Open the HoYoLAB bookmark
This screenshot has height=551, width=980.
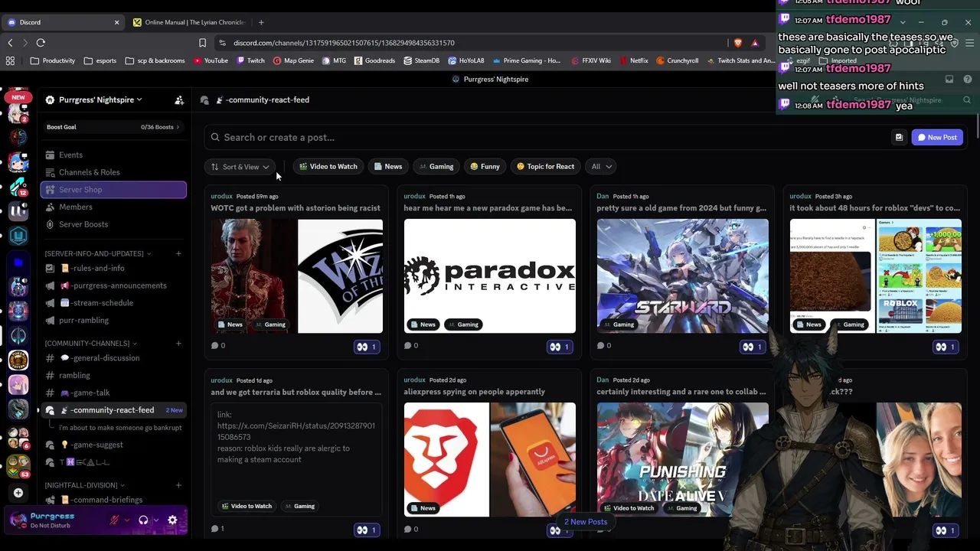point(466,60)
